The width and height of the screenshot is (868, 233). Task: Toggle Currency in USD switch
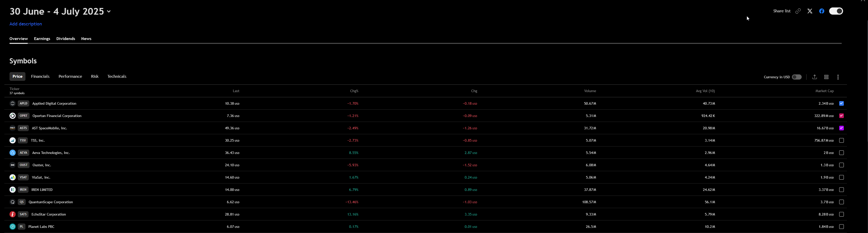(x=797, y=77)
